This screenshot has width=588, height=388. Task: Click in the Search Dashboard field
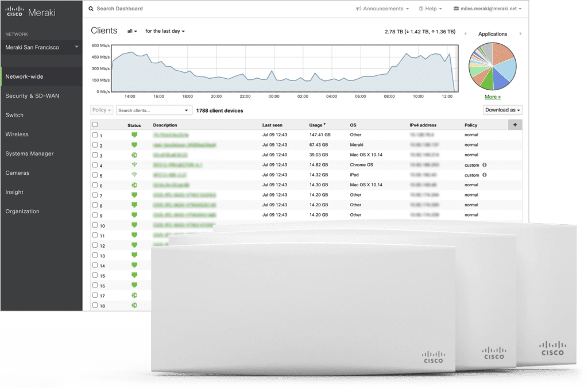tap(119, 9)
